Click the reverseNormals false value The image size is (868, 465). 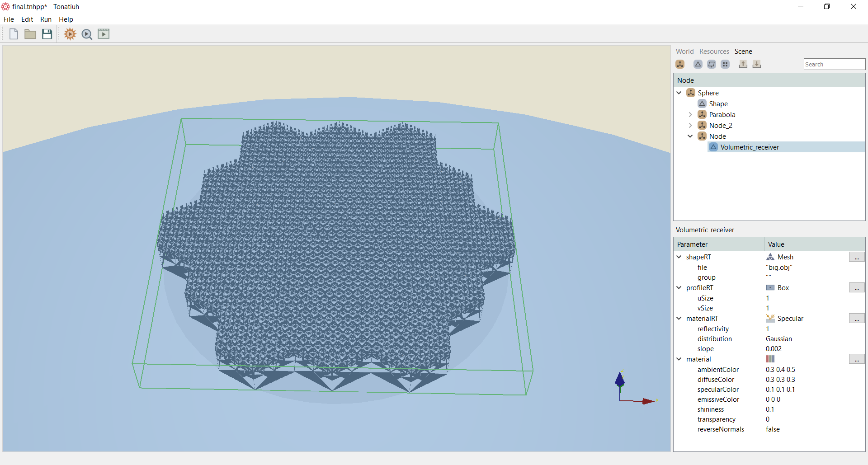click(773, 429)
